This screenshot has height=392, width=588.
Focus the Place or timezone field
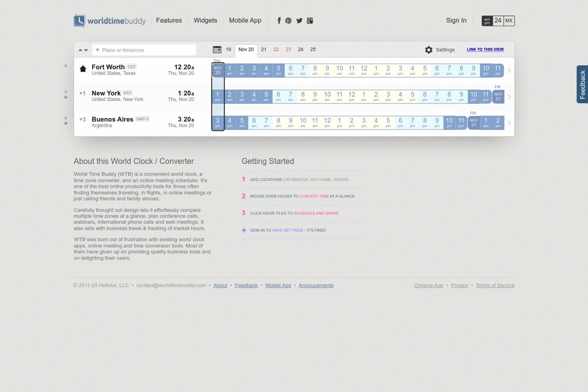tap(144, 50)
